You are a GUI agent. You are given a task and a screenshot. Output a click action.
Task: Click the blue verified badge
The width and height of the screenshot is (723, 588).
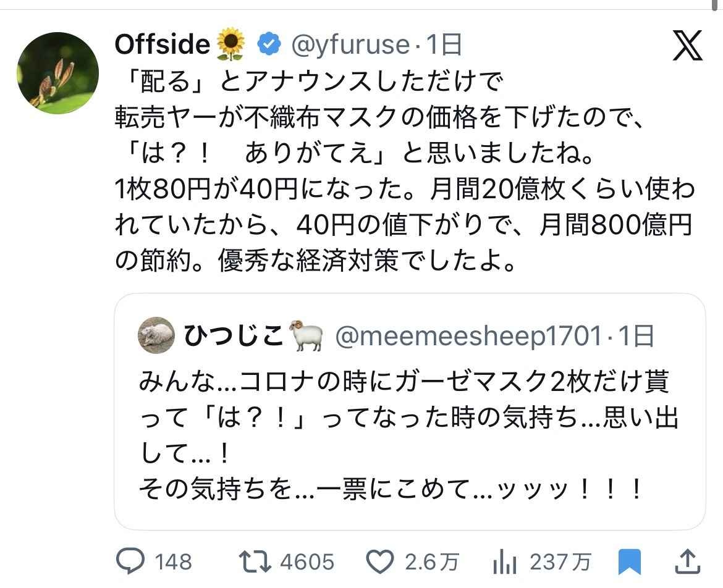[x=267, y=44]
